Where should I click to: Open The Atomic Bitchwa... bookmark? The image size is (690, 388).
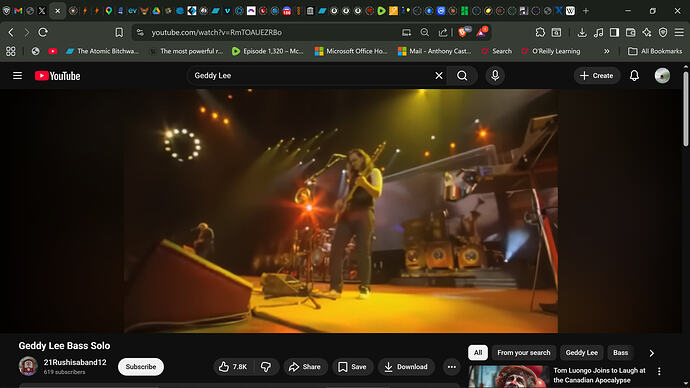click(103, 51)
